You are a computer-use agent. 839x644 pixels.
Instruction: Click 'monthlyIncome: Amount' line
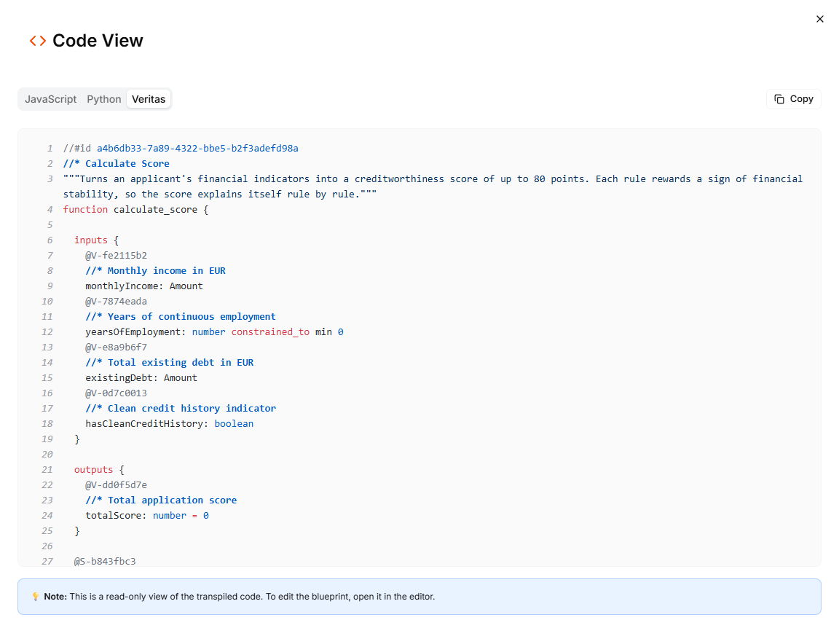tap(144, 286)
